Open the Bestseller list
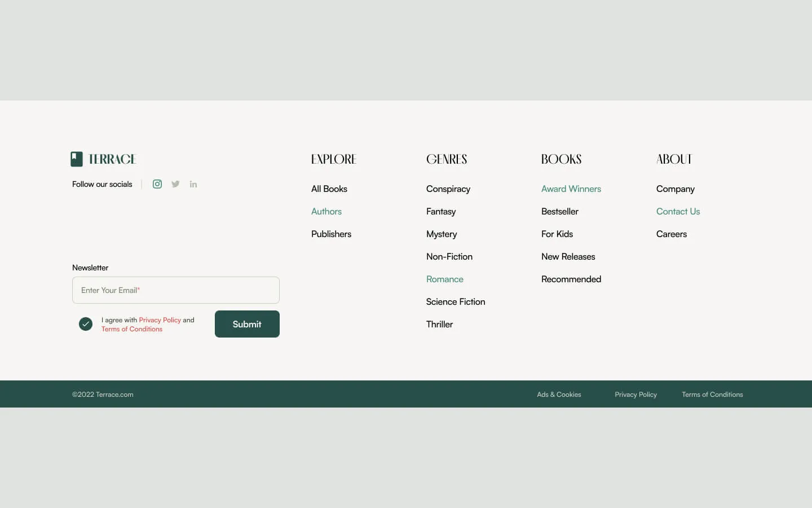Viewport: 812px width, 508px height. 560,212
